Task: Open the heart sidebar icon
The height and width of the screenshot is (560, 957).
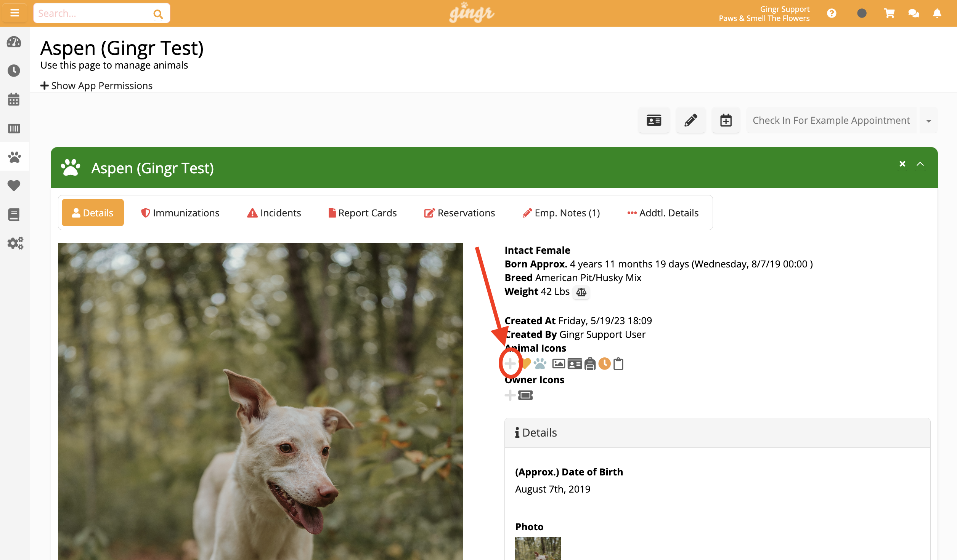Action: pyautogui.click(x=14, y=186)
